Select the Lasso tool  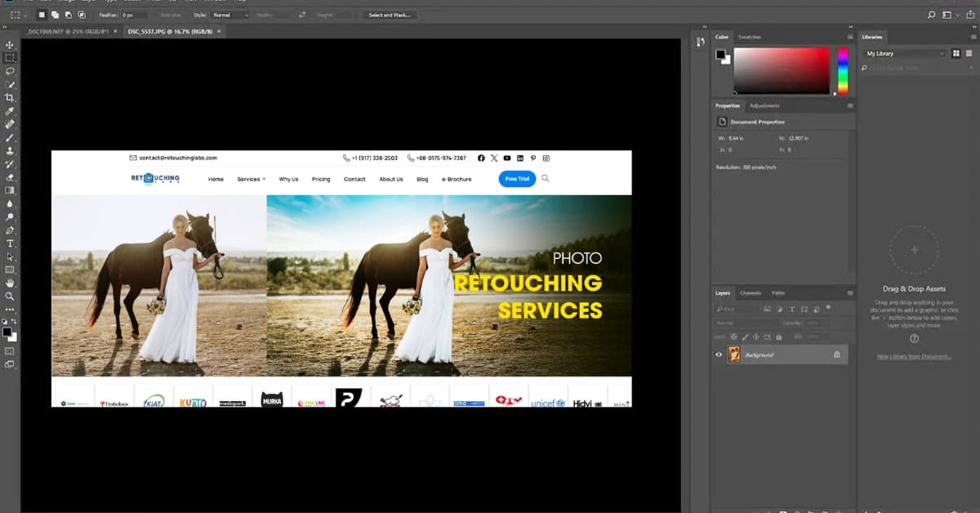[x=10, y=71]
